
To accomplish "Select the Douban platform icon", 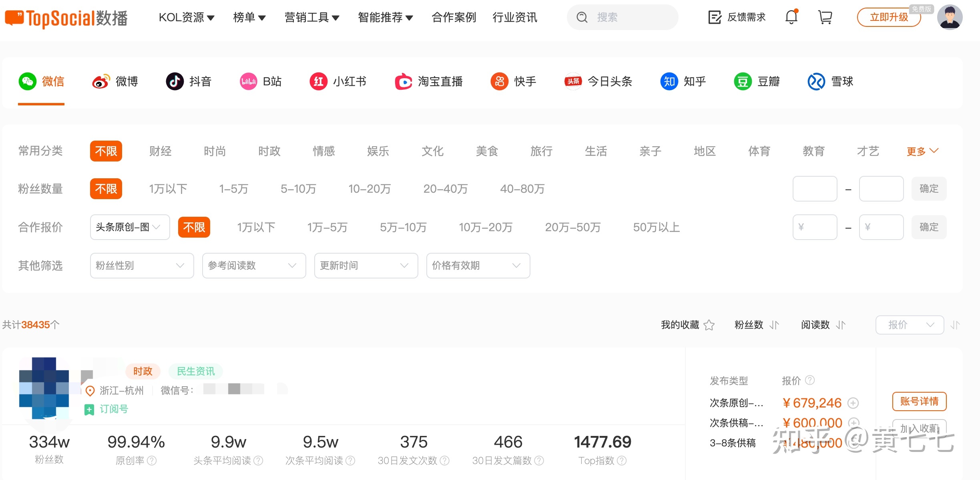I will pos(743,81).
